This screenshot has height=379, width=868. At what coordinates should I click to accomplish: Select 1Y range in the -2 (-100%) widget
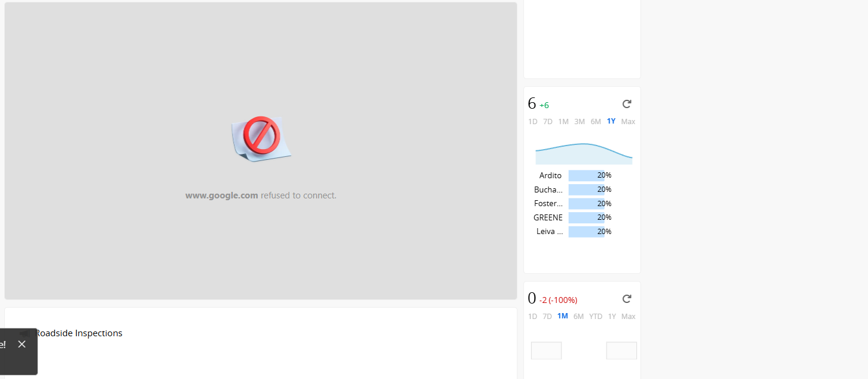point(612,316)
